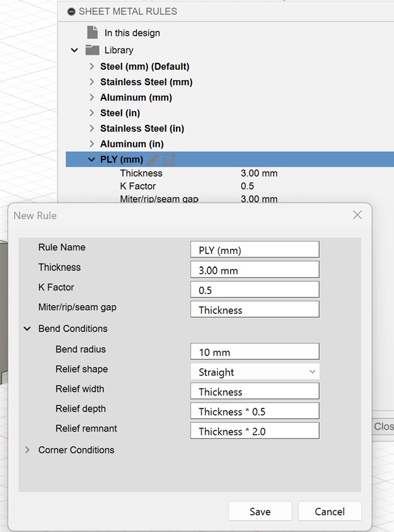Viewport: 394px width, 532px height.
Task: Click the K Factor input field
Action: point(255,290)
